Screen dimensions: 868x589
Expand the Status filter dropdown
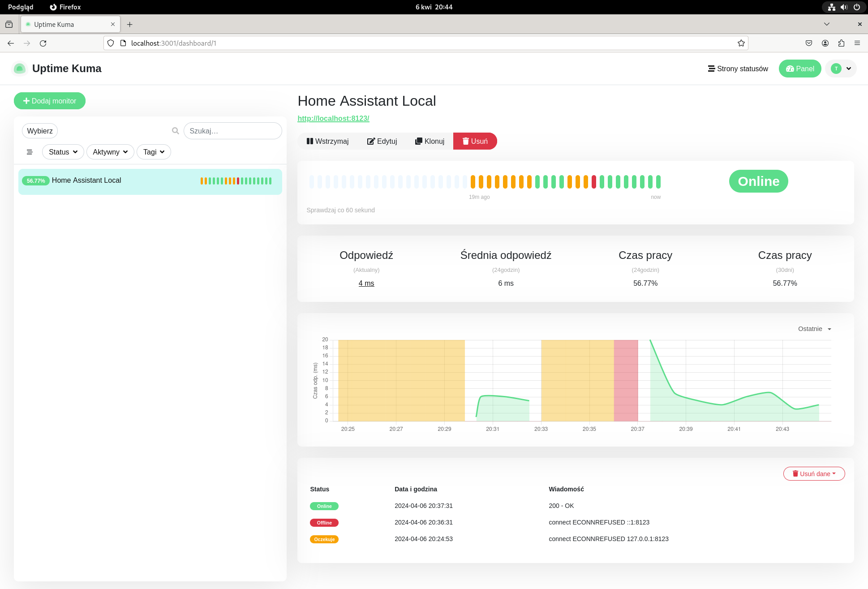[x=63, y=152]
